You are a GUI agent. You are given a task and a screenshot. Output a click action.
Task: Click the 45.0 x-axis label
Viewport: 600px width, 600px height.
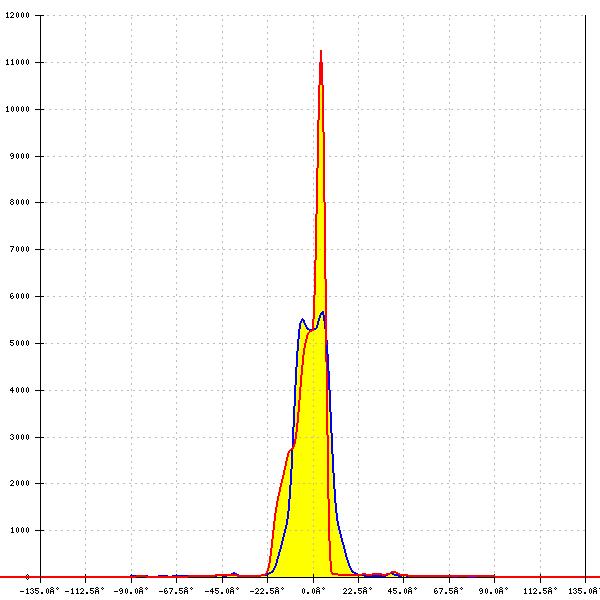pos(403,591)
